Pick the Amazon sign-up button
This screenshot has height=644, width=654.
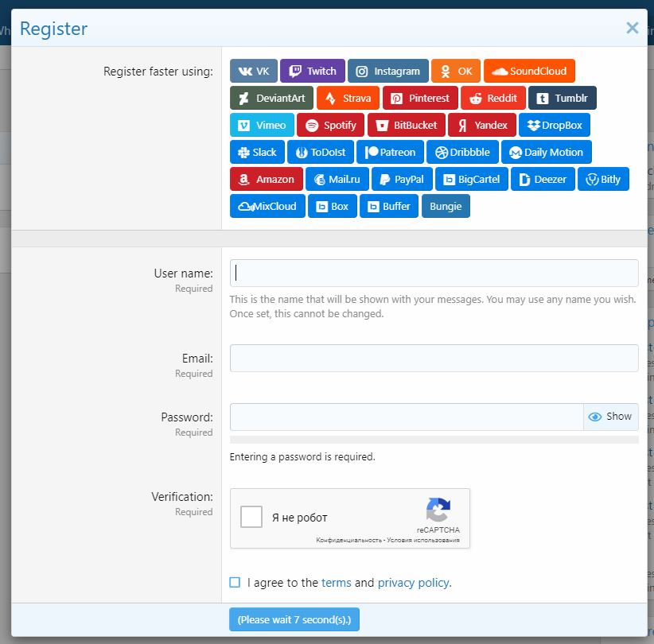(267, 180)
